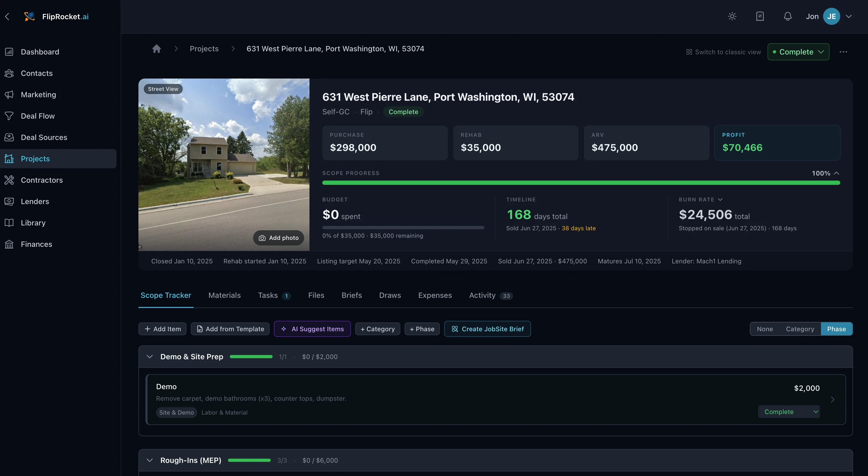Open Projects in the sidebar
This screenshot has width=868, height=476.
[58, 159]
